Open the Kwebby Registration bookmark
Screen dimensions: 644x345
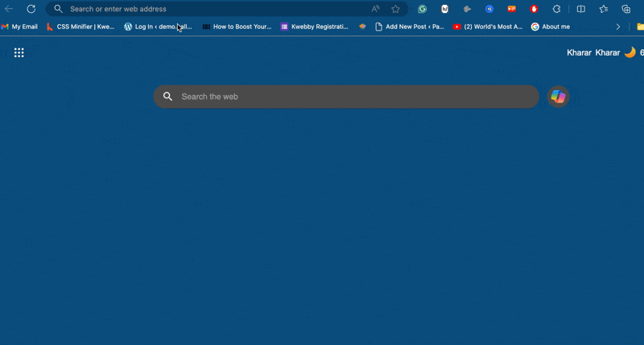tap(314, 27)
